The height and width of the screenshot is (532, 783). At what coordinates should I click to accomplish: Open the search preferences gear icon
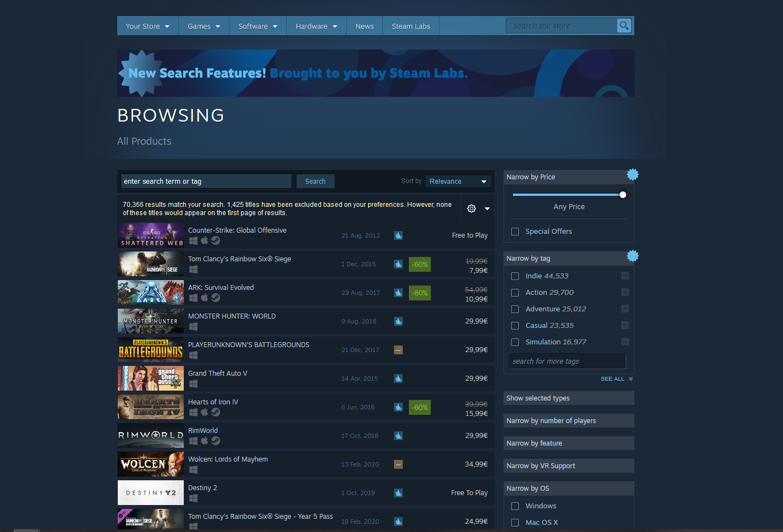point(472,209)
